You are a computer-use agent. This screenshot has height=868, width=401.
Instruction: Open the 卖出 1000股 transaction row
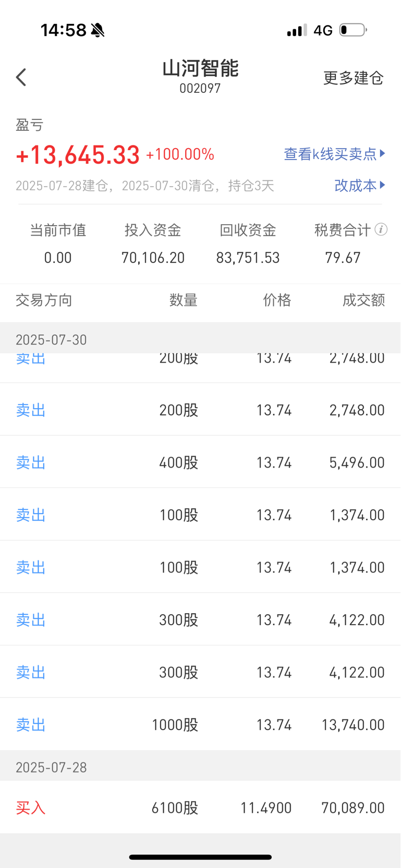coord(200,725)
